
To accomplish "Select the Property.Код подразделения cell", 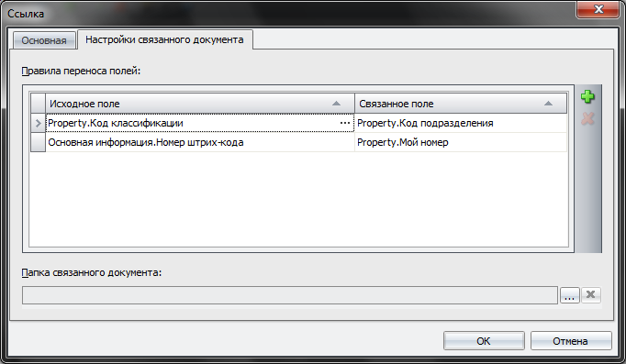I will [461, 123].
